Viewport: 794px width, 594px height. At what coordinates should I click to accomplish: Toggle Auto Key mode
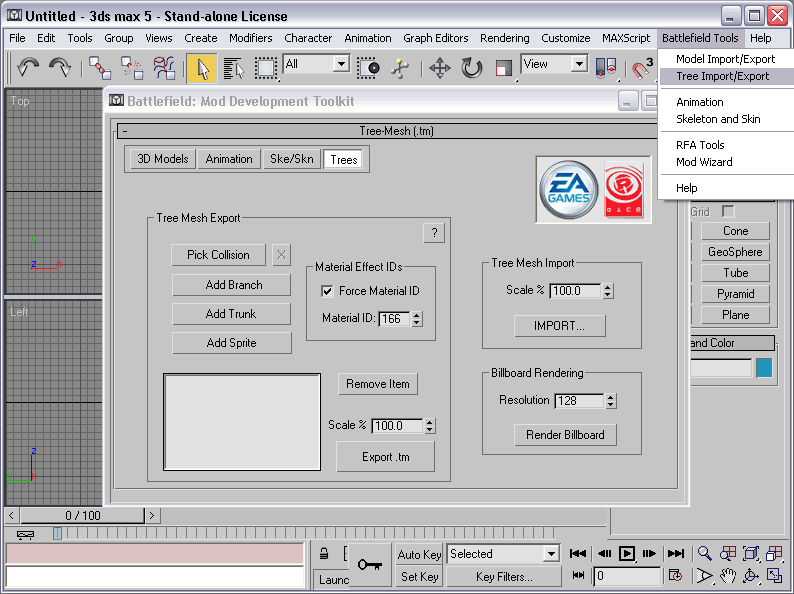[x=419, y=555]
